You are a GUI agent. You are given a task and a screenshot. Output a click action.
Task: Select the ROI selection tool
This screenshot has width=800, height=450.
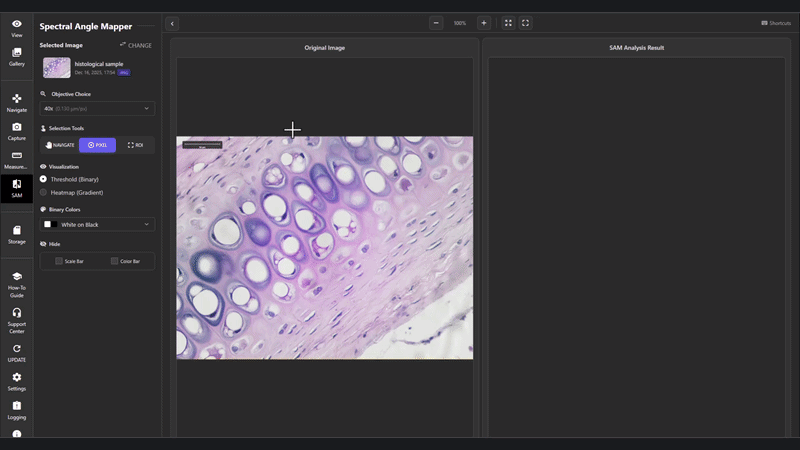[x=135, y=145]
